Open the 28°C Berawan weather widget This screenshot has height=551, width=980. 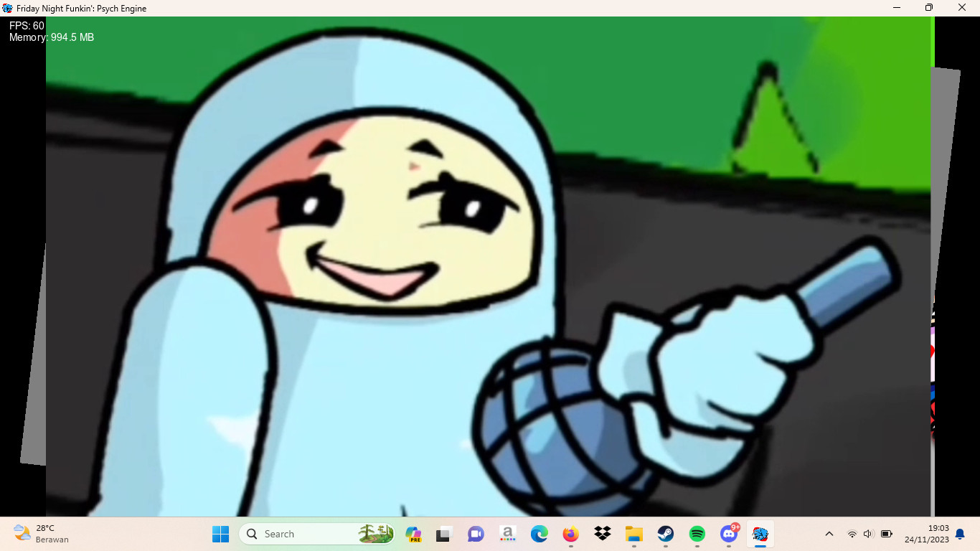pyautogui.click(x=42, y=534)
